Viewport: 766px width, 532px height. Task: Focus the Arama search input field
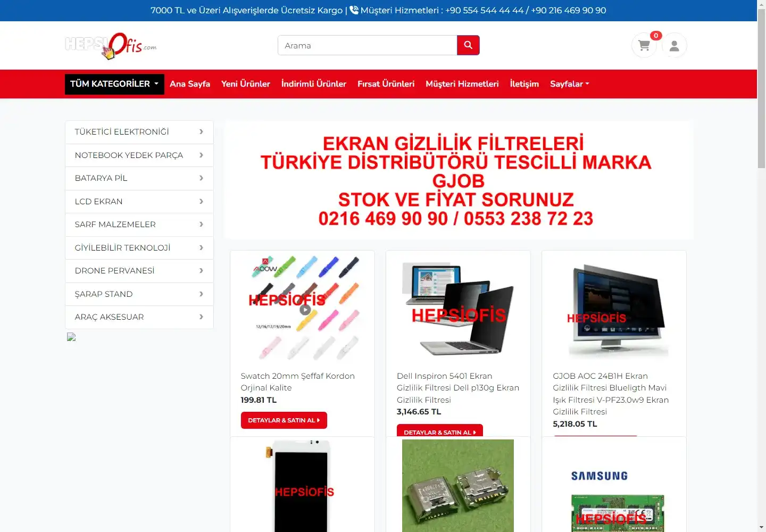[x=368, y=45]
